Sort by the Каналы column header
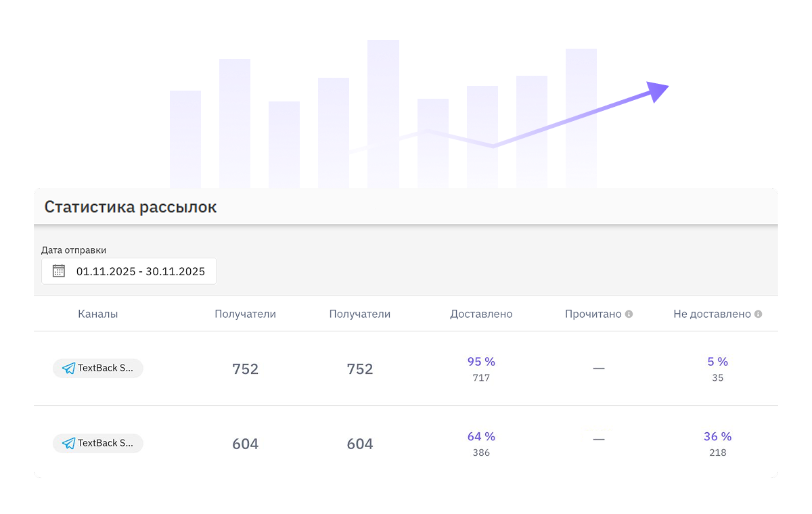Viewport: 812px width, 514px height. [x=98, y=314]
